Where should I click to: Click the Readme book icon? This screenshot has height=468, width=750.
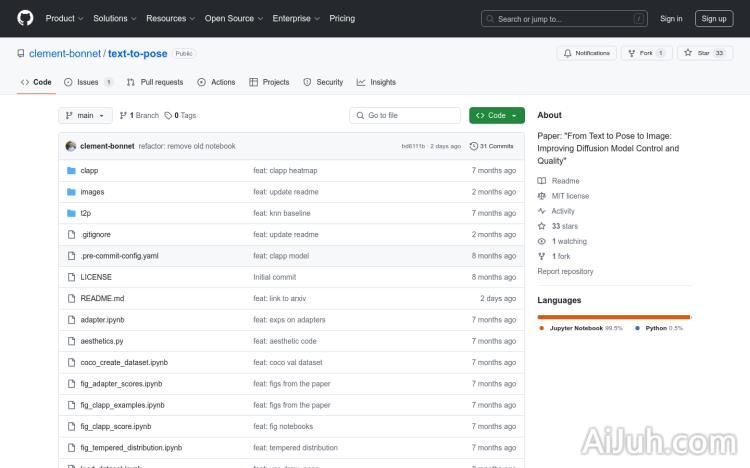[x=542, y=181]
